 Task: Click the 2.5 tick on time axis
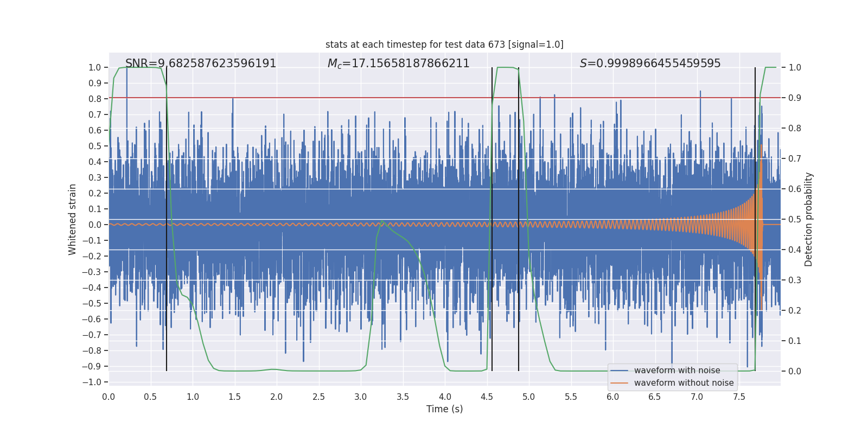(318, 397)
